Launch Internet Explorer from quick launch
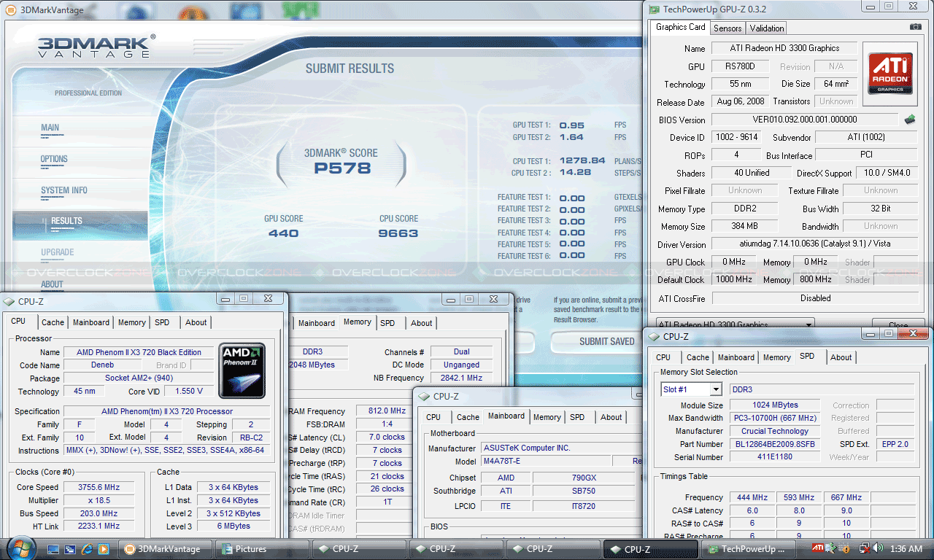This screenshot has height=560, width=934. pos(88,548)
